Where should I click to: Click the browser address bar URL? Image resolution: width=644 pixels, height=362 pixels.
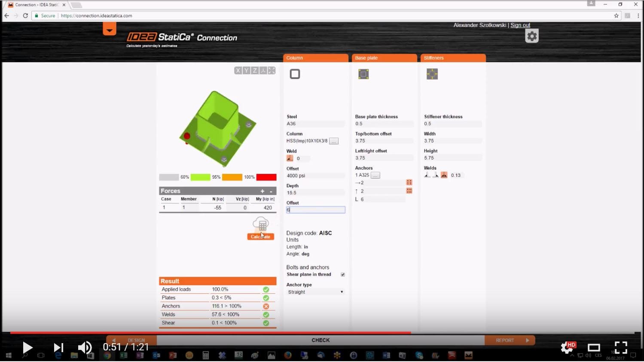click(x=97, y=15)
